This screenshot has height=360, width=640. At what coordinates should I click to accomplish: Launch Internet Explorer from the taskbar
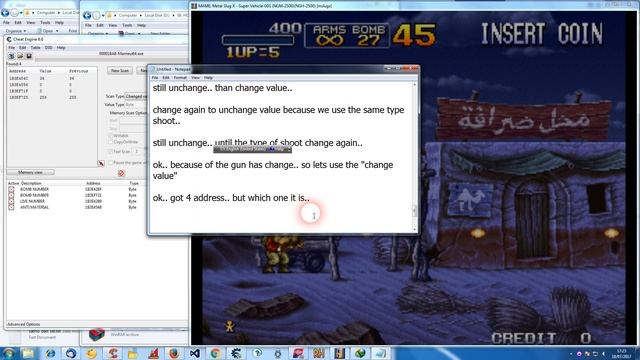[50, 353]
